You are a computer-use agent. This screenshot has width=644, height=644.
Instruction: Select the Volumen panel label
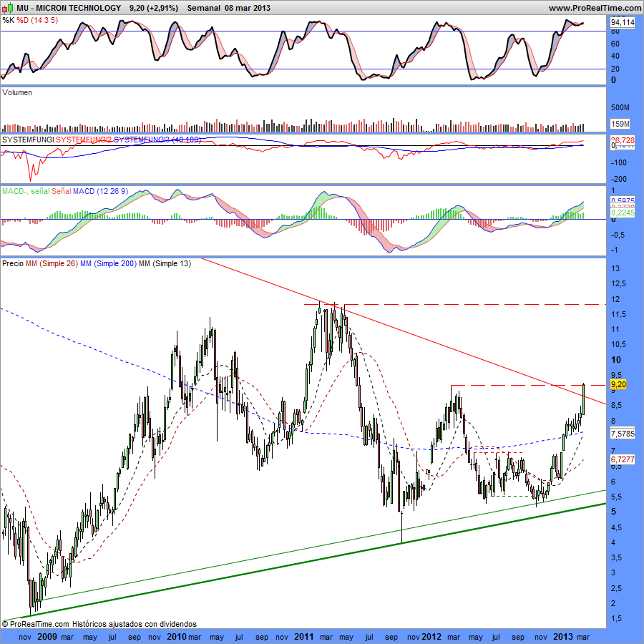[17, 92]
